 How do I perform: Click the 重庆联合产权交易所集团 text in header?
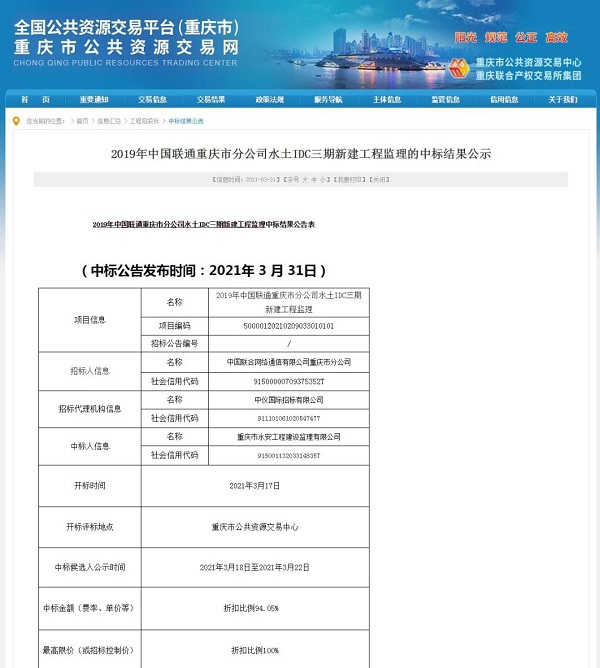click(528, 76)
